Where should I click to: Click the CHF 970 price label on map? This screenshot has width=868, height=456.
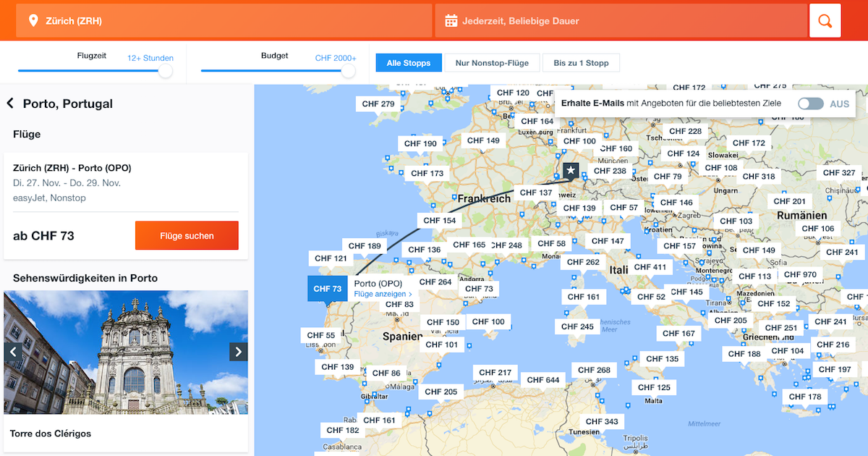pyautogui.click(x=800, y=274)
